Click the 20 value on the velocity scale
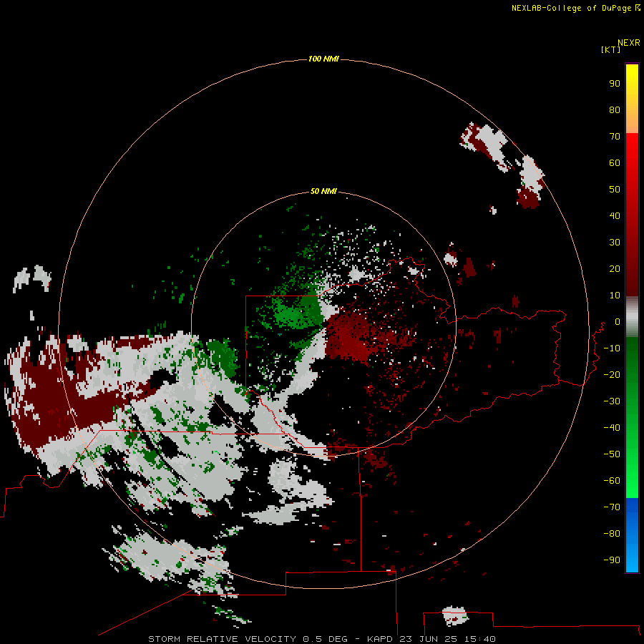Screen dimensions: 644x644 point(615,269)
